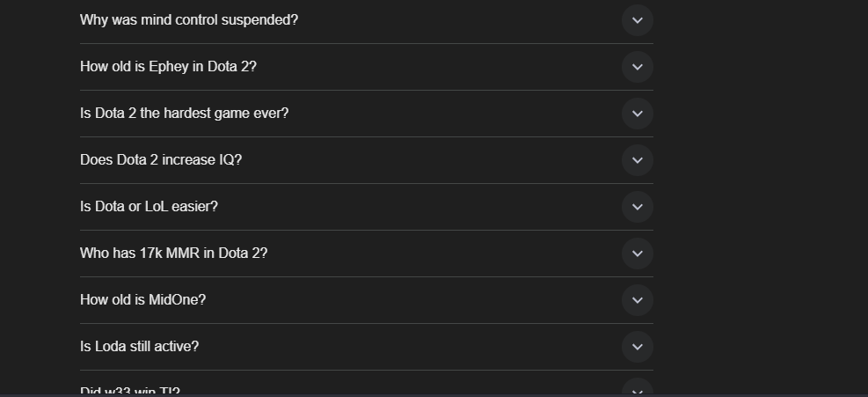Click chevron next to Dota 2 IQ question
868x397 pixels.
(638, 160)
